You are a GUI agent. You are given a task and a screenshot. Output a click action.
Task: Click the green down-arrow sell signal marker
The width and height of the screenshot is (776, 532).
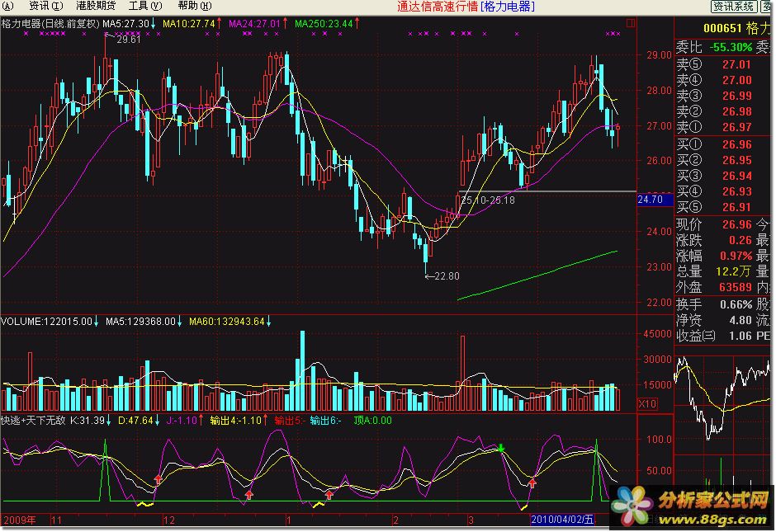click(501, 449)
